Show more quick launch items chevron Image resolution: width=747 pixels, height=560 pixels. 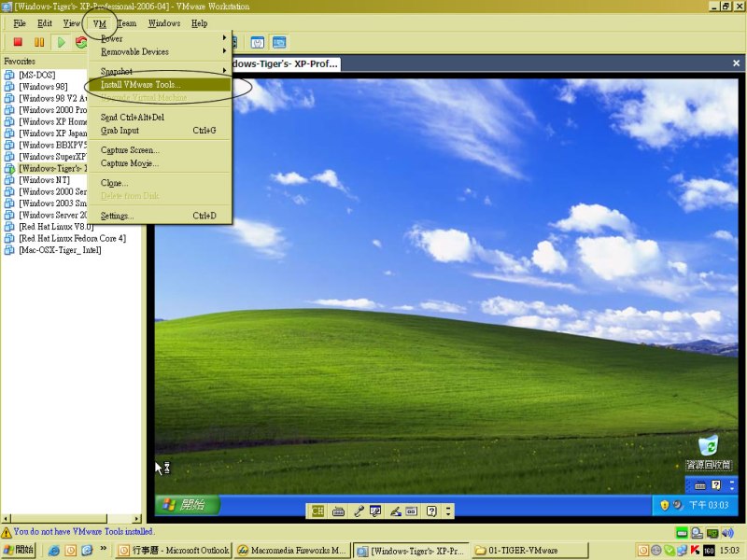[x=104, y=549]
